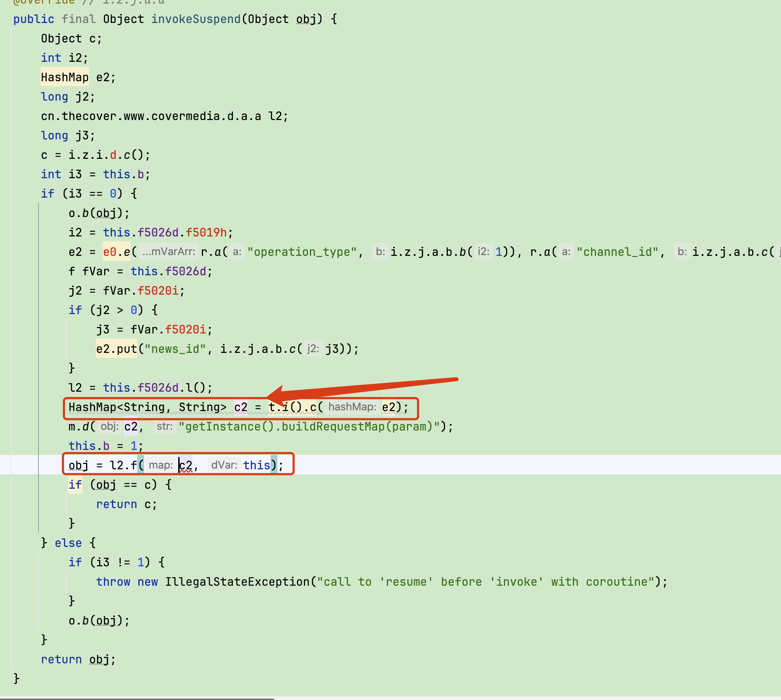
Task: Click the f5019h field reference
Action: 206,233
